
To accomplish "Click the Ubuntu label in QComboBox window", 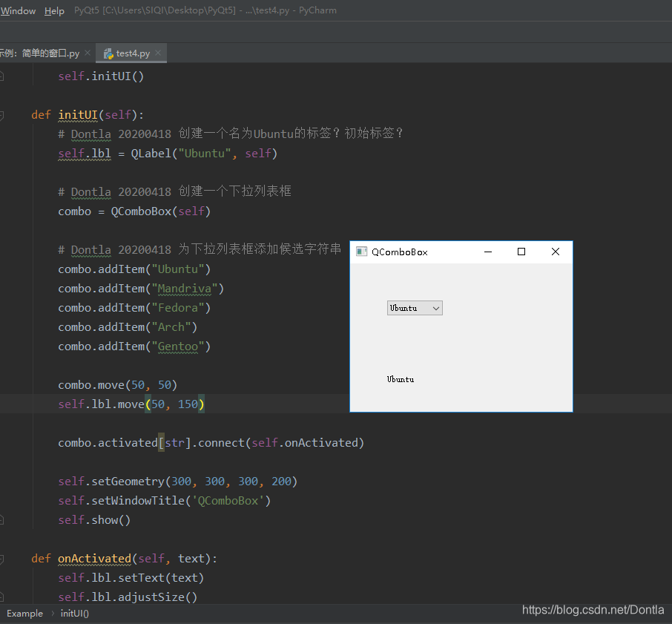I will tap(401, 379).
